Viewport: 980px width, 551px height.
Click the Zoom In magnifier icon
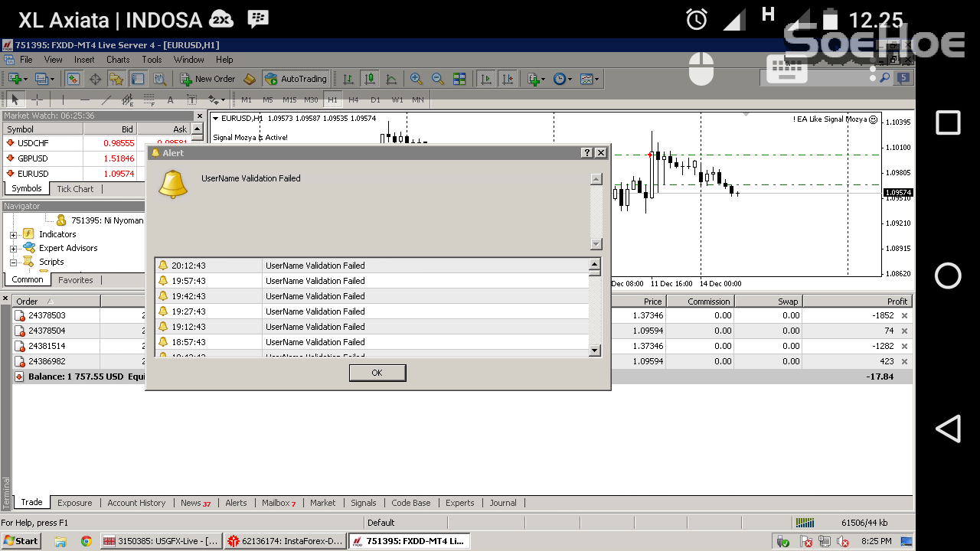click(416, 78)
